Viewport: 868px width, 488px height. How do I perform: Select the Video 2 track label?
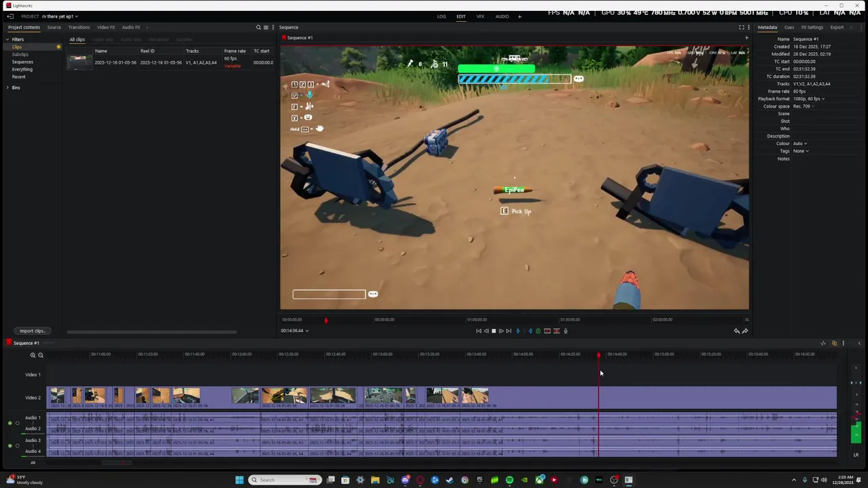pos(33,398)
